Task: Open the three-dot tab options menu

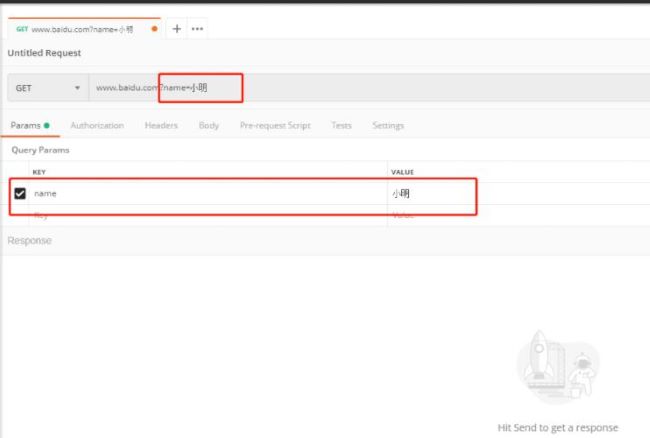Action: tap(198, 29)
